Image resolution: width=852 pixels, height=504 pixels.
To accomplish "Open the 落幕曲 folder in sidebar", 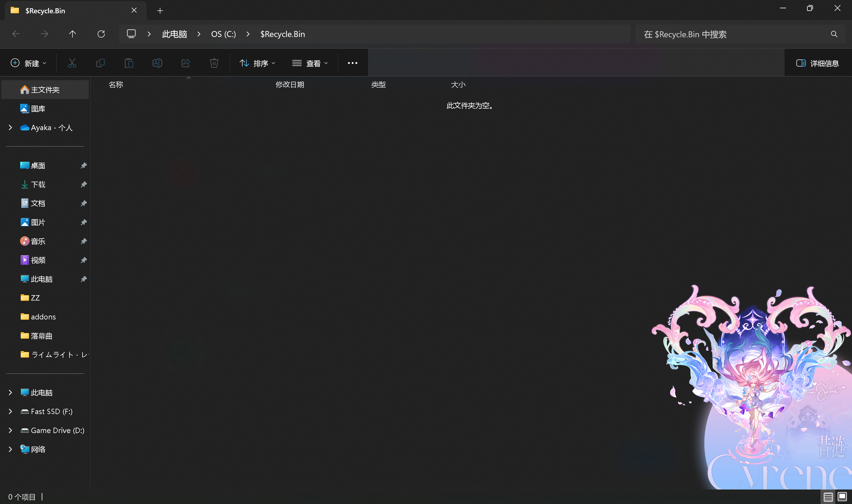I will pos(45,336).
